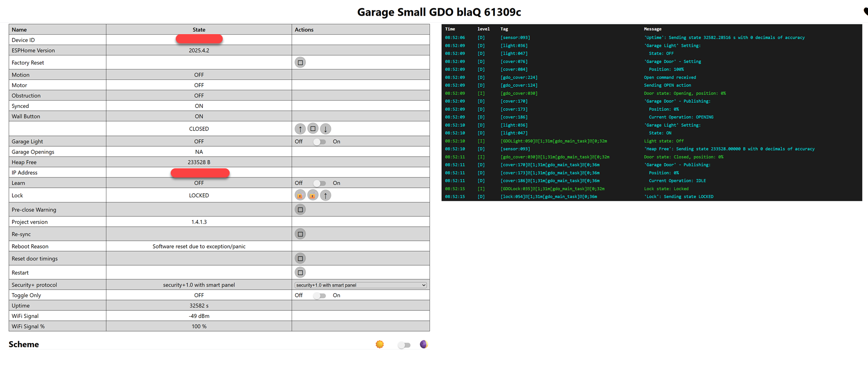Click the Restart action button
The height and width of the screenshot is (367, 868).
click(300, 272)
